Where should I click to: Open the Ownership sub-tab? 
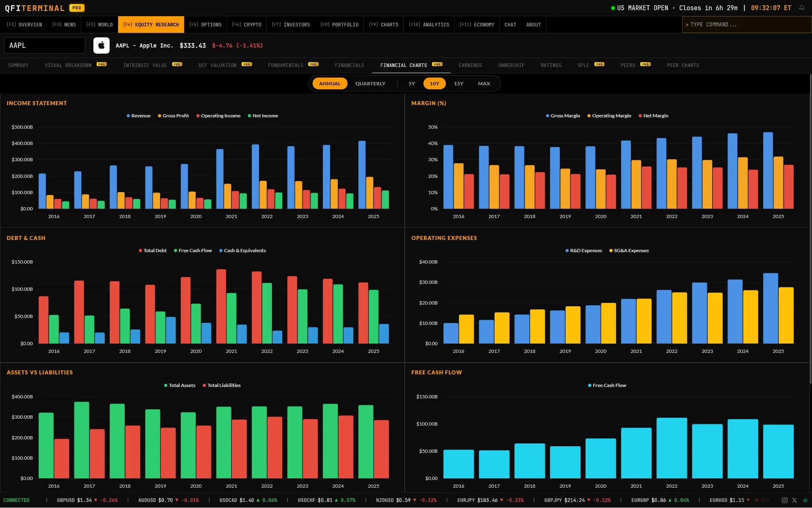pos(512,65)
